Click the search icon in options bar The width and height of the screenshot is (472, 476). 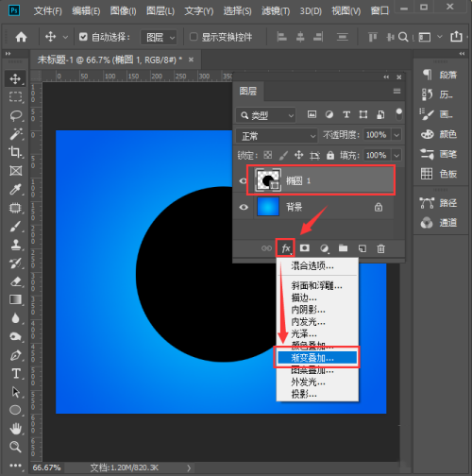(403, 37)
